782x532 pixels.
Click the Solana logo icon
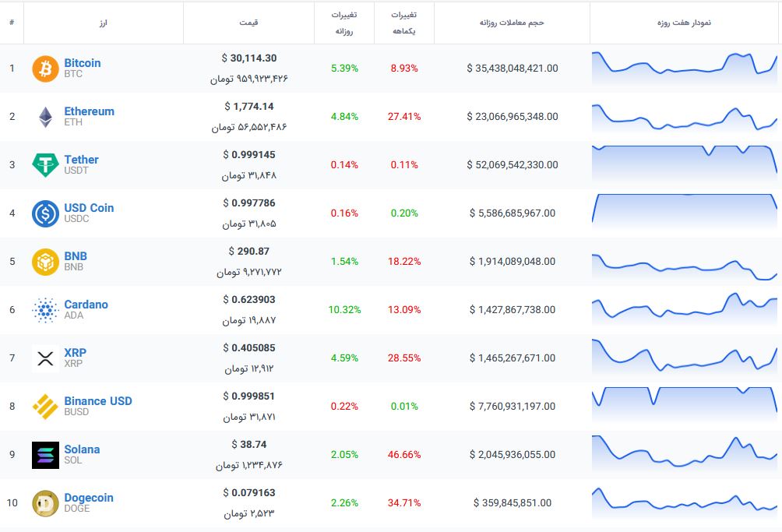(x=45, y=455)
